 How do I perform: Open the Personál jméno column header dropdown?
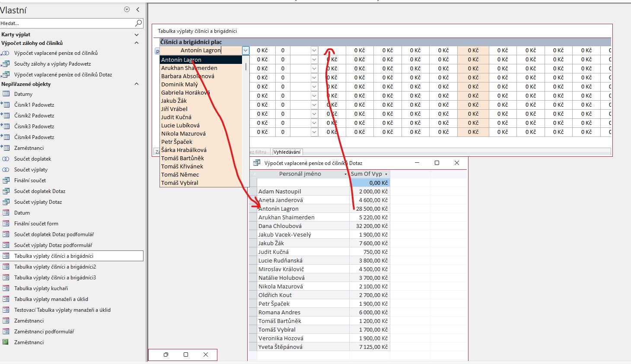345,174
